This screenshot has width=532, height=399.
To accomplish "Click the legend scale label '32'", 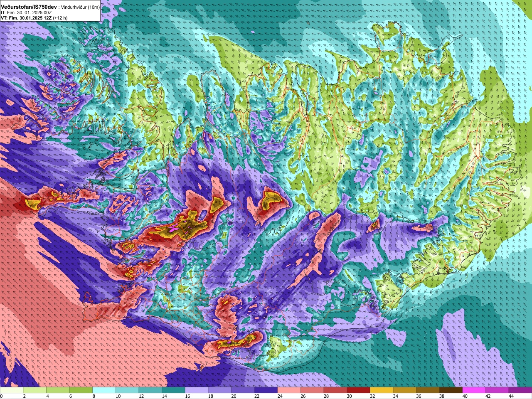I will pos(373,396).
